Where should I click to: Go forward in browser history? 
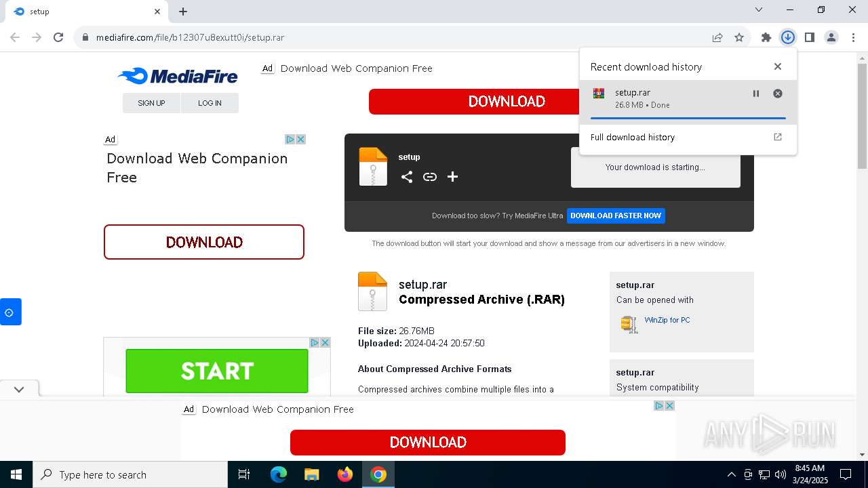(x=37, y=37)
